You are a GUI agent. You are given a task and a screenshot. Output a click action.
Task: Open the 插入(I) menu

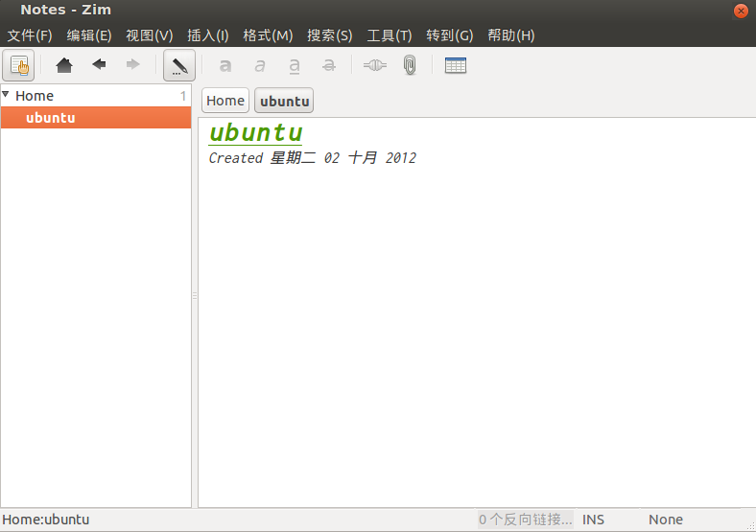[x=208, y=35]
